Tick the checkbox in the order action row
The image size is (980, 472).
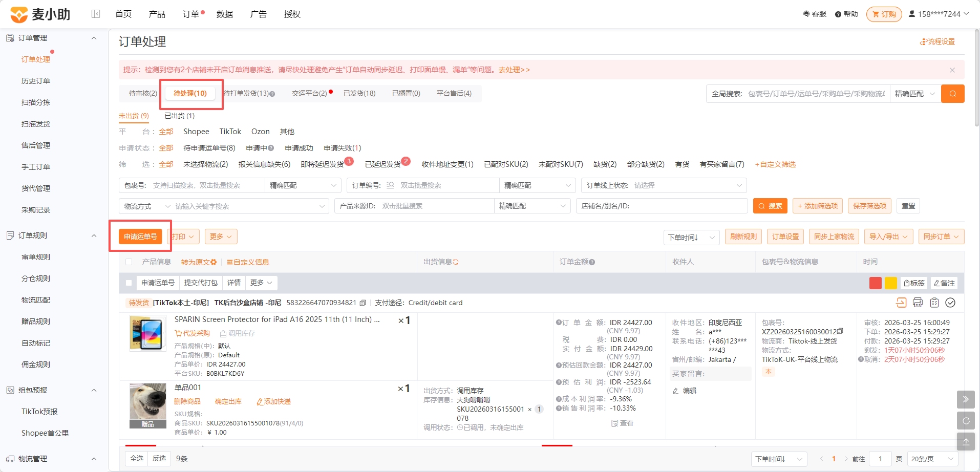pos(129,283)
